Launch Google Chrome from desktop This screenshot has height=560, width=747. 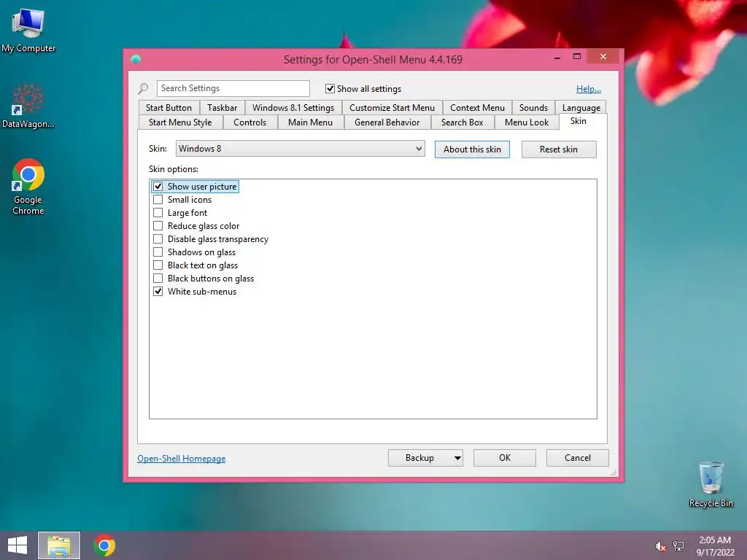[x=28, y=186]
